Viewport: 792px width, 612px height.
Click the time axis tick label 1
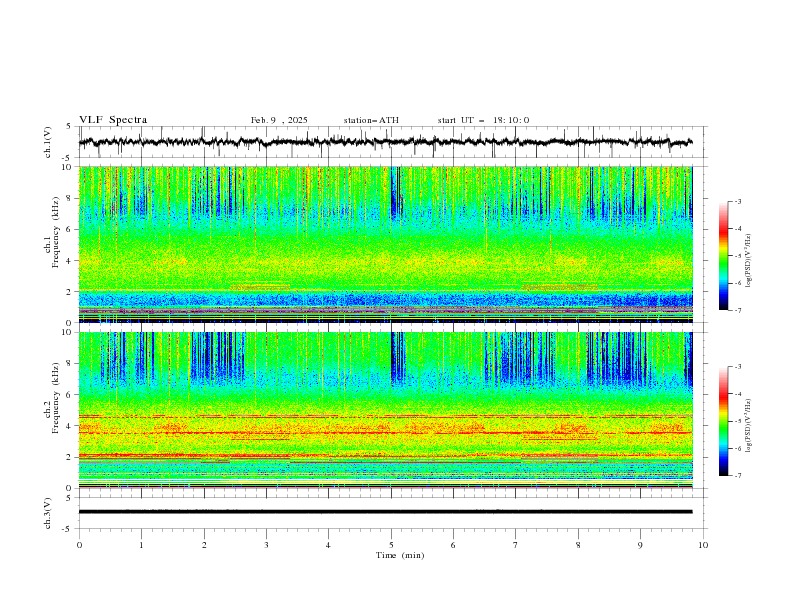[141, 545]
